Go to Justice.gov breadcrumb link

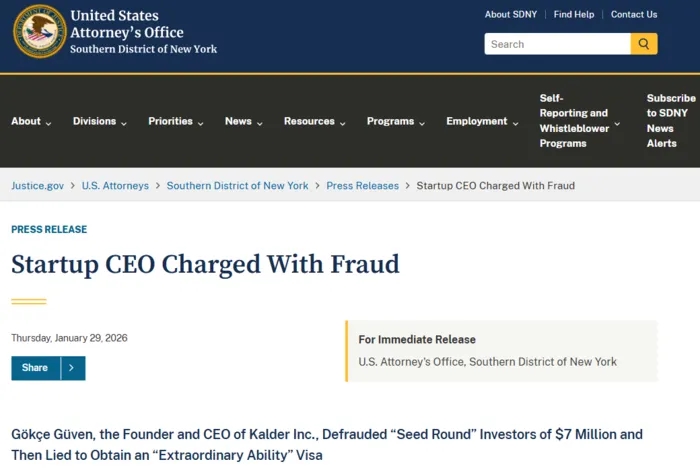pos(37,186)
